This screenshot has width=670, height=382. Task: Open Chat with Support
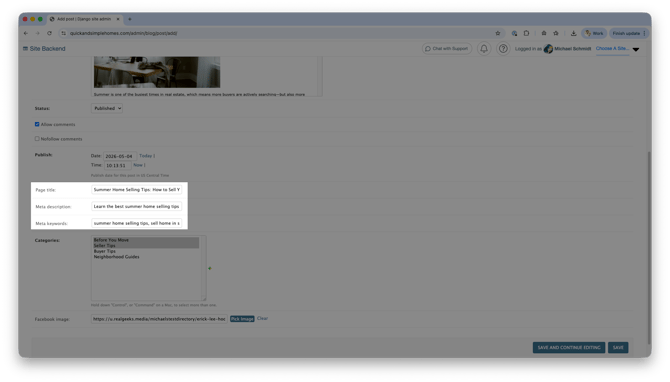tap(447, 49)
